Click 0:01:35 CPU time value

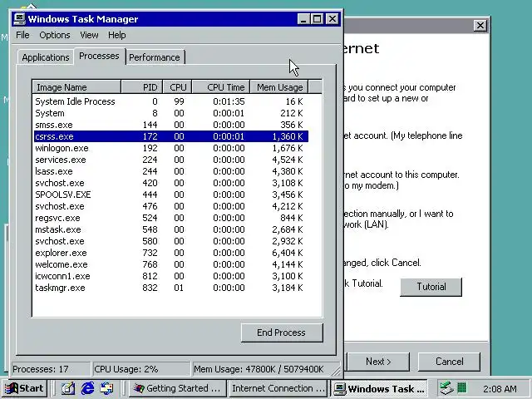coord(229,101)
